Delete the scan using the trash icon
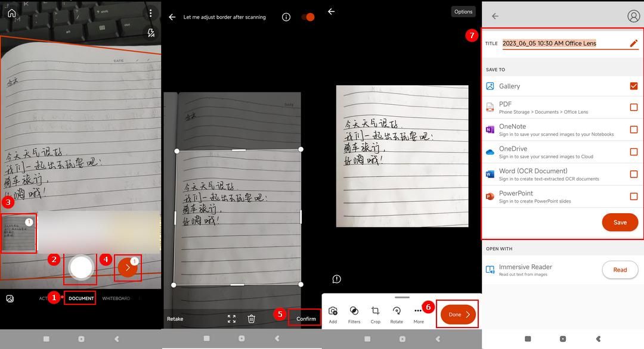The height and width of the screenshot is (349, 644). 251,318
